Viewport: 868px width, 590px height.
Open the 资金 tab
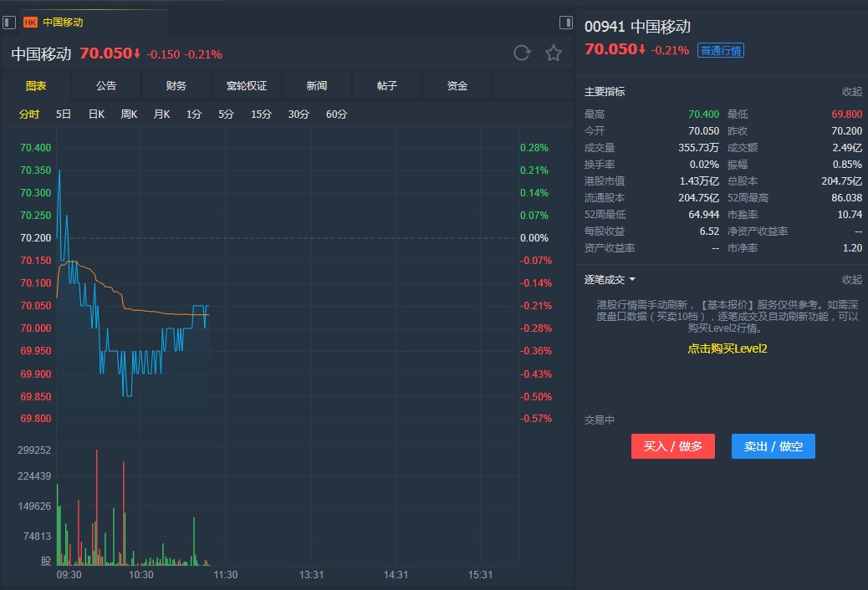(457, 86)
